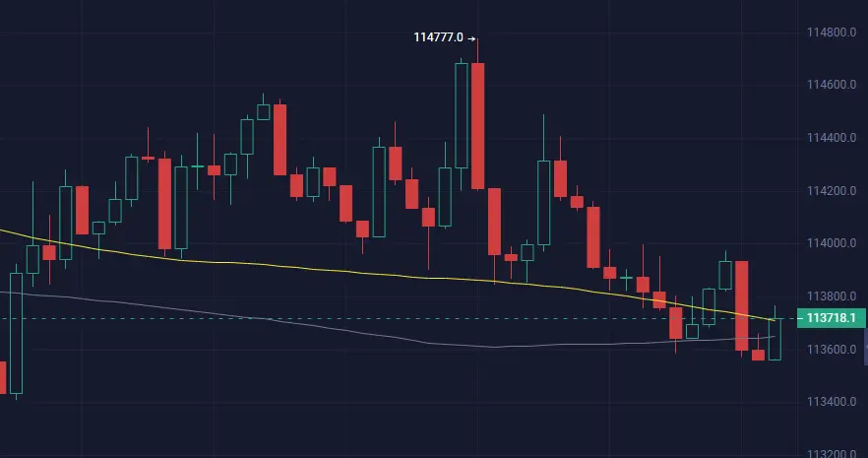Click the 114000.0 price axis label
Screen dimensions: 868x458
point(832,243)
